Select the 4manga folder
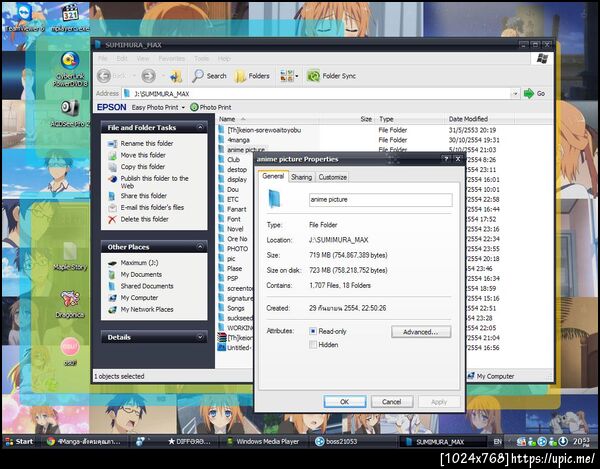 coord(234,140)
